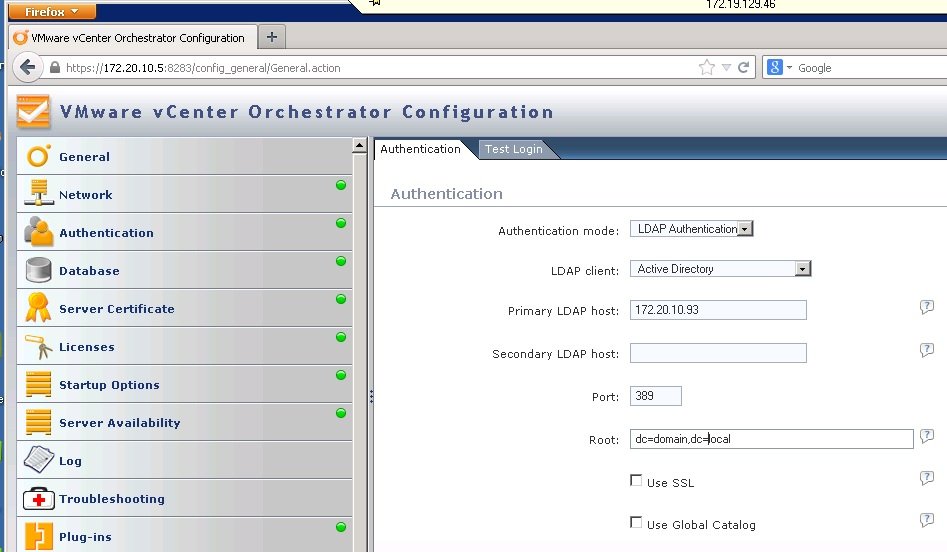Image resolution: width=947 pixels, height=552 pixels.
Task: Click the Troubleshooting first-aid kit icon
Action: pyautogui.click(x=39, y=498)
